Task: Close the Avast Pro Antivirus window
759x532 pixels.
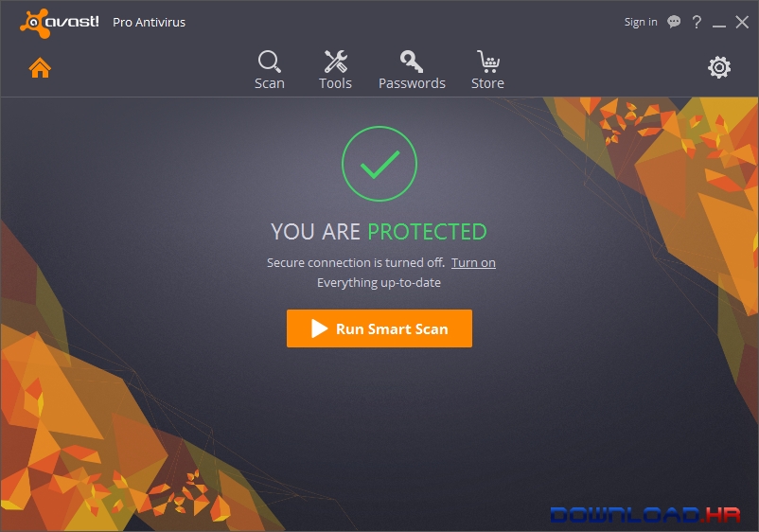Action: [742, 22]
